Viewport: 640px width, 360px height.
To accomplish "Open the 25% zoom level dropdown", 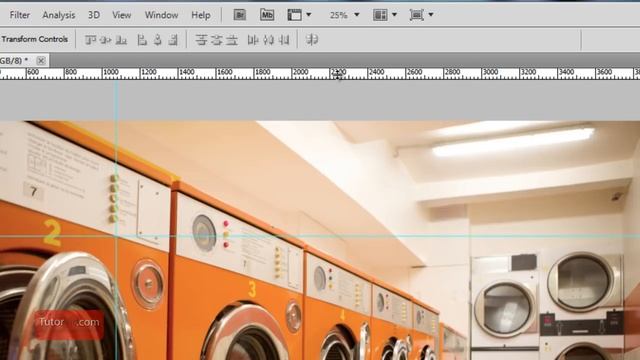I will point(344,15).
